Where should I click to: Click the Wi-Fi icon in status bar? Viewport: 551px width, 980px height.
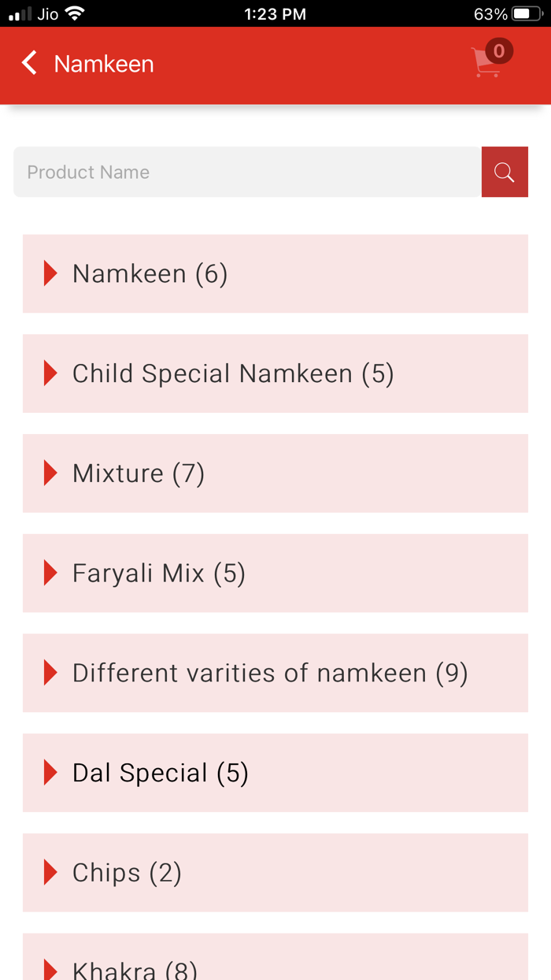coord(75,13)
